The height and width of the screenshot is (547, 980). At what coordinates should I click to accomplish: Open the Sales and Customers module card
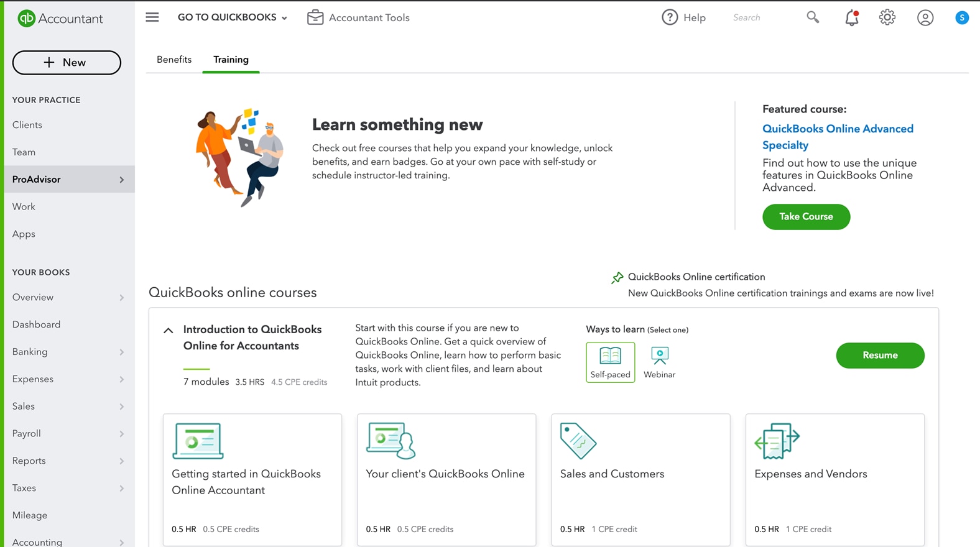click(x=640, y=479)
